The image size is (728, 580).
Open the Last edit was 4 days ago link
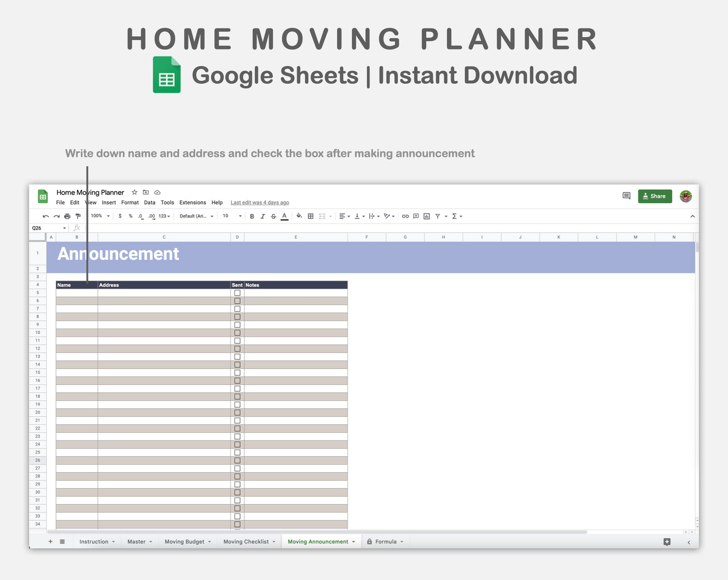tap(259, 202)
